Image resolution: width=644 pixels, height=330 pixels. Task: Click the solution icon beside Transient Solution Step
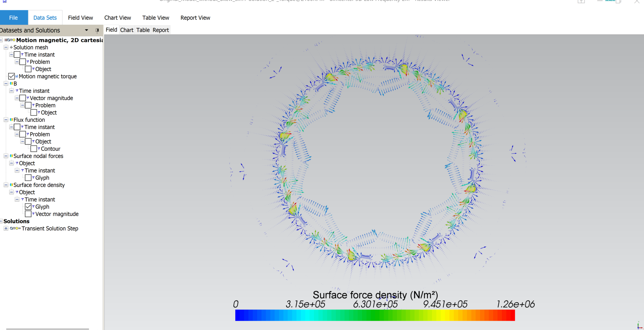point(14,228)
